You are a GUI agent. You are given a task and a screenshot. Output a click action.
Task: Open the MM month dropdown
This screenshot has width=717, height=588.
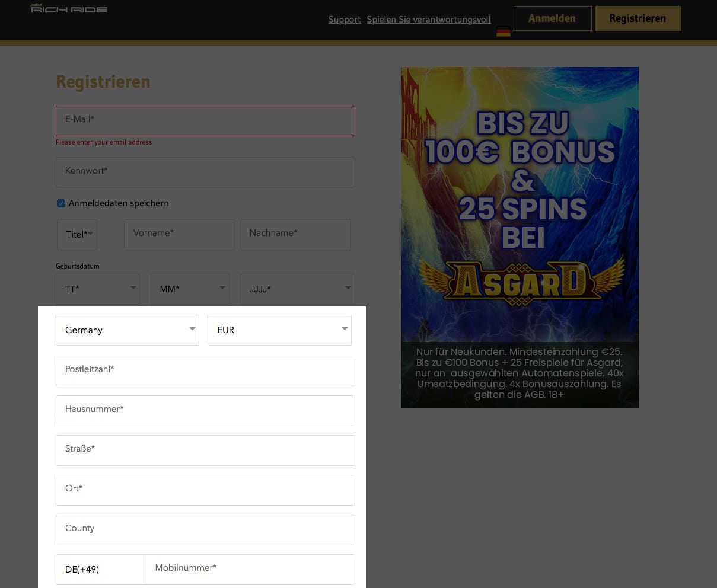tap(190, 289)
